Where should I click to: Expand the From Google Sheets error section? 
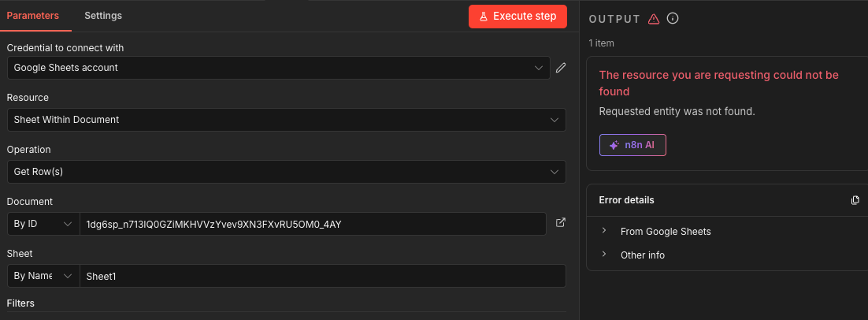coord(666,232)
